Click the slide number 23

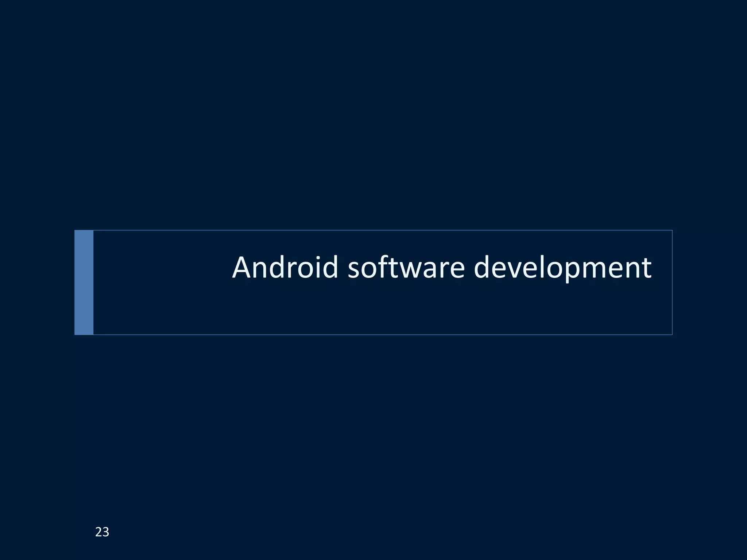point(102,532)
